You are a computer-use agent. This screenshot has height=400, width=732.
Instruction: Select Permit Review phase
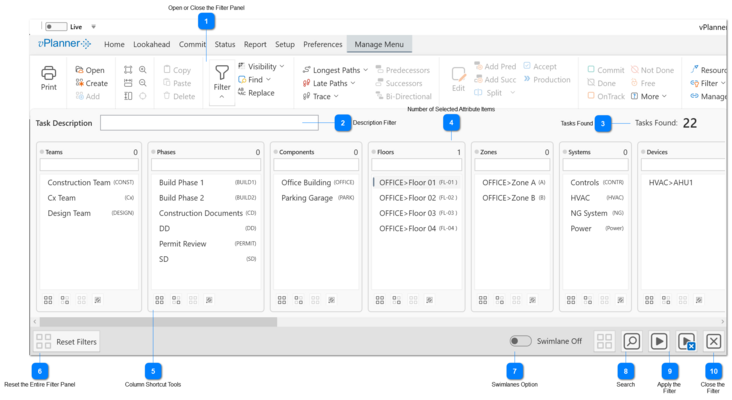(206, 244)
